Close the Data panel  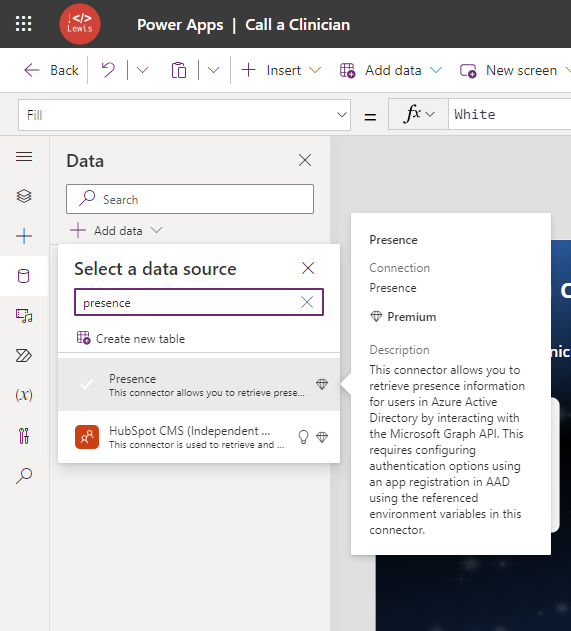pyautogui.click(x=305, y=160)
